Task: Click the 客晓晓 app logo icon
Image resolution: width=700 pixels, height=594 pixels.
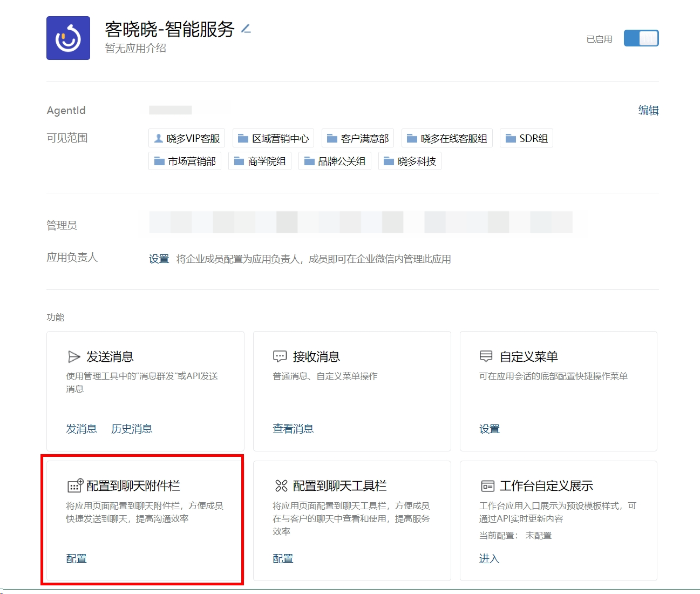Action: pos(68,38)
